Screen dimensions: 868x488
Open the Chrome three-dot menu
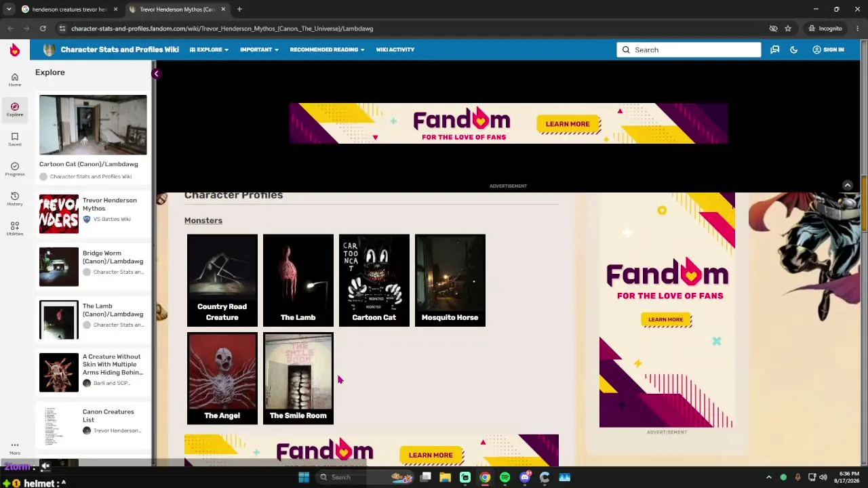click(x=858, y=28)
